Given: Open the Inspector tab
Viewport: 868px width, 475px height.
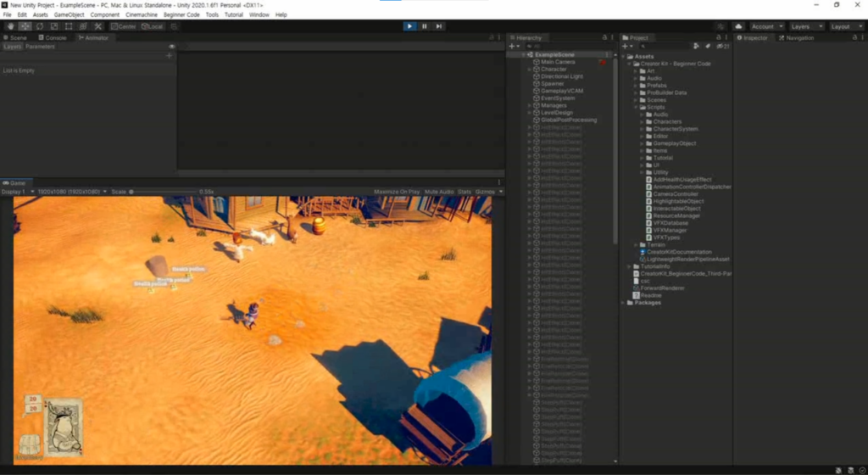Looking at the screenshot, I should coord(753,37).
